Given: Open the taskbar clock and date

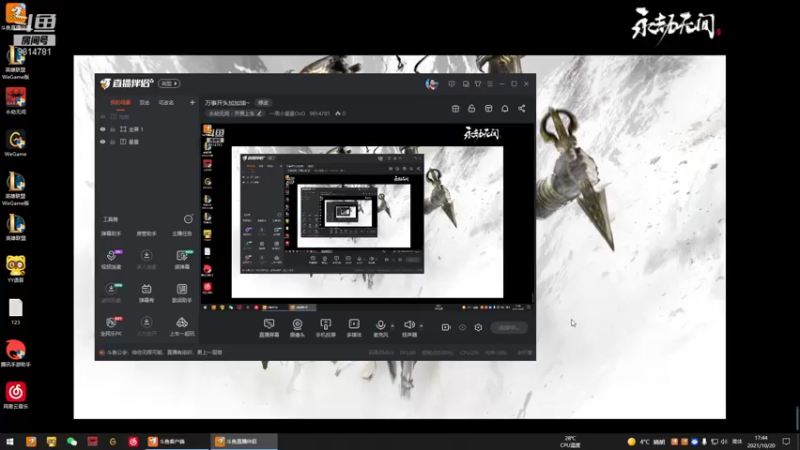Looking at the screenshot, I should 761,441.
